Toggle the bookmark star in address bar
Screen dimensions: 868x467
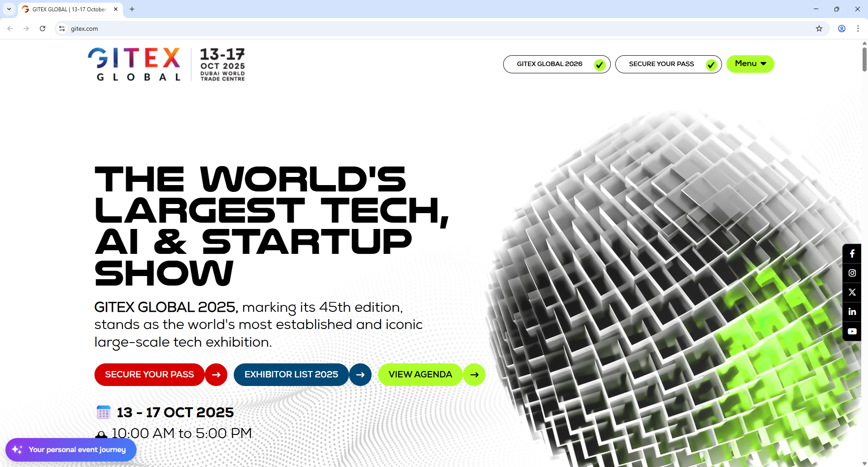tap(820, 29)
